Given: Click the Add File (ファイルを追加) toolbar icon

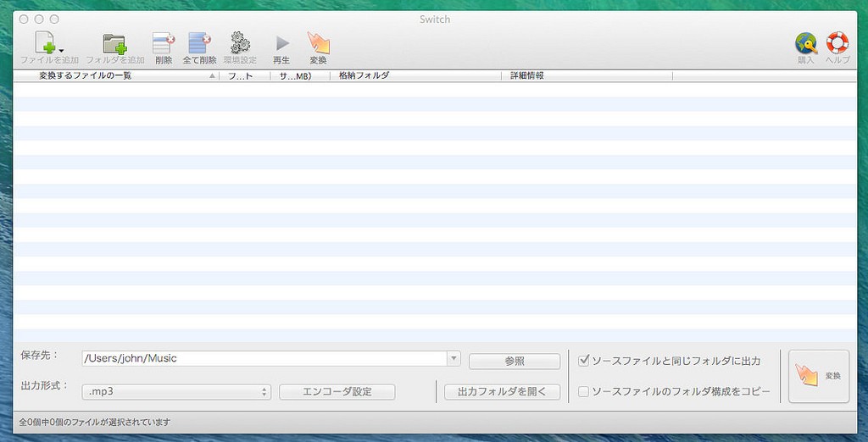Looking at the screenshot, I should pyautogui.click(x=46, y=43).
